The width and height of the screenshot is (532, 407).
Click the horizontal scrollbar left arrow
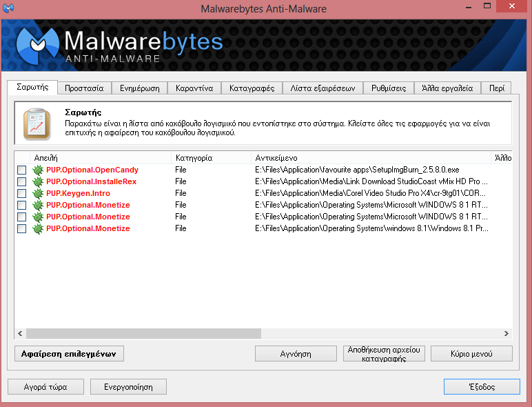(x=20, y=334)
